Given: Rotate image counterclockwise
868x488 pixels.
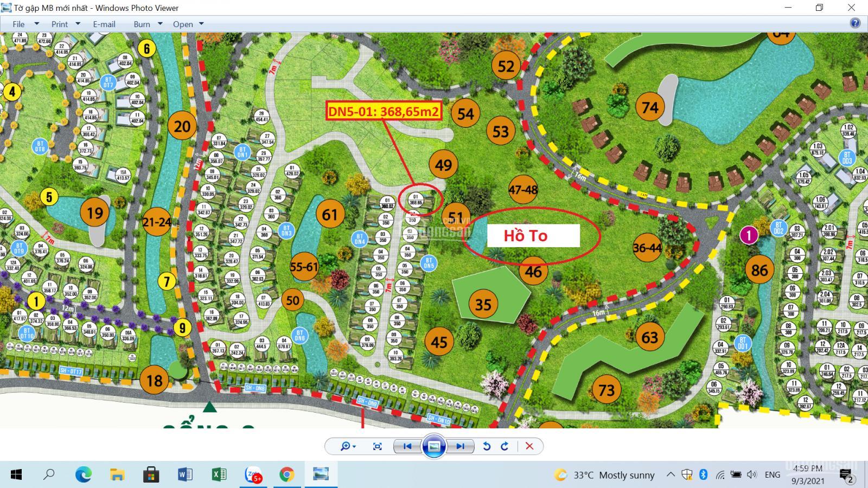Looking at the screenshot, I should [x=487, y=446].
